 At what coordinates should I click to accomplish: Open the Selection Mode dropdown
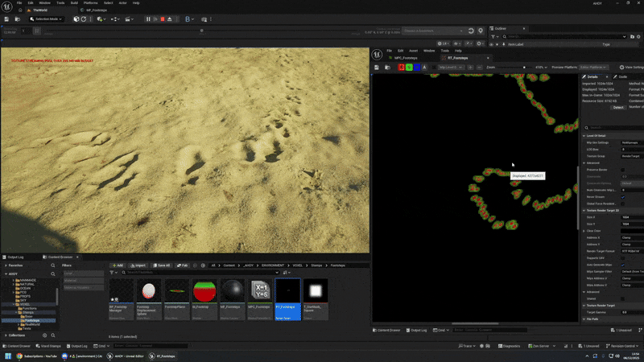coord(46,19)
